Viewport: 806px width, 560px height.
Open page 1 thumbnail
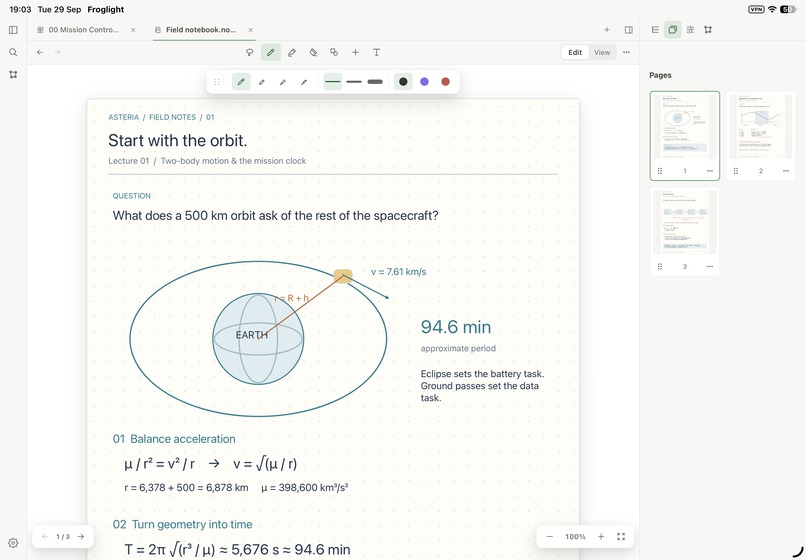coord(685,127)
